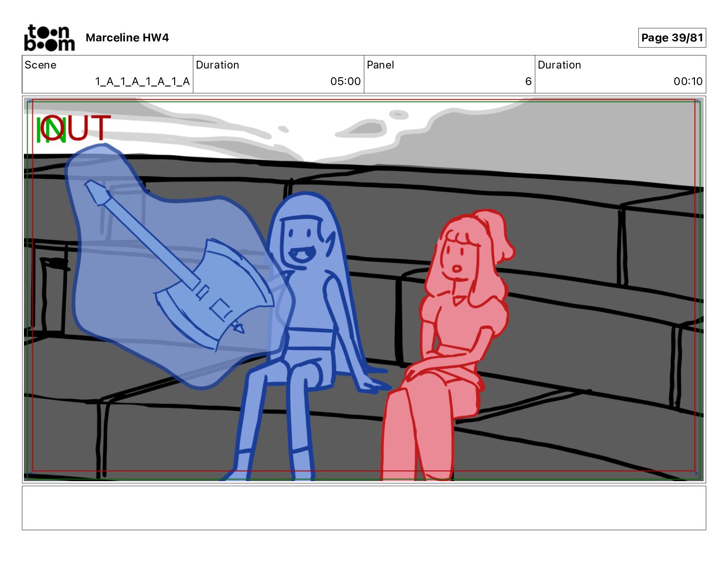Click the storyboard panel thumbnail image

pos(364,289)
